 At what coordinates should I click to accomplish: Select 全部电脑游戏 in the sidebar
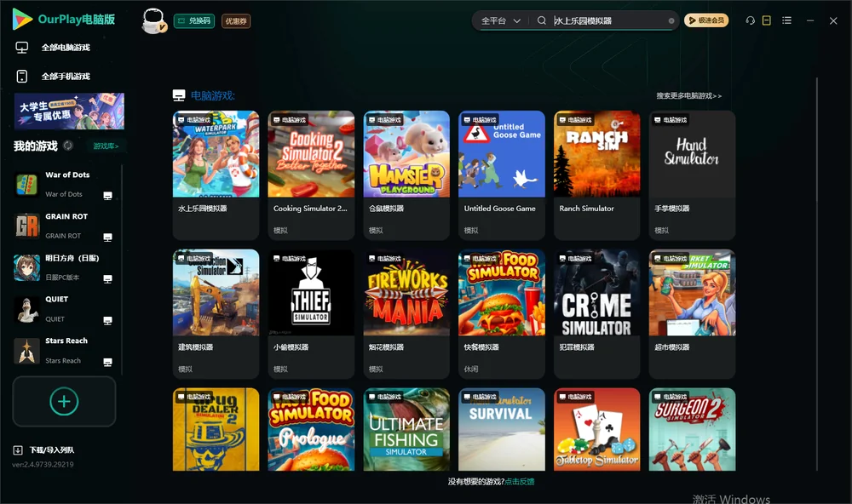pyautogui.click(x=66, y=48)
